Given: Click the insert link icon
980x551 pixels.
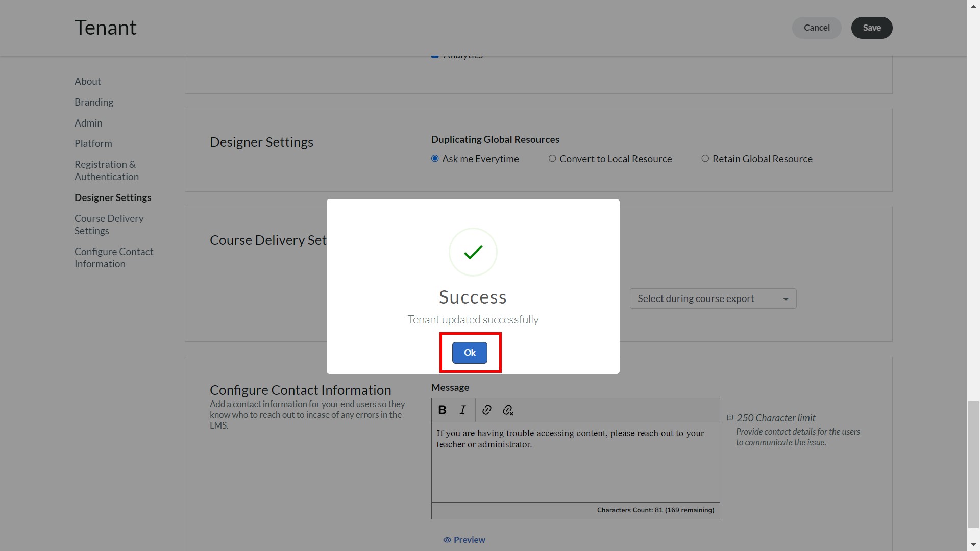Looking at the screenshot, I should (486, 410).
